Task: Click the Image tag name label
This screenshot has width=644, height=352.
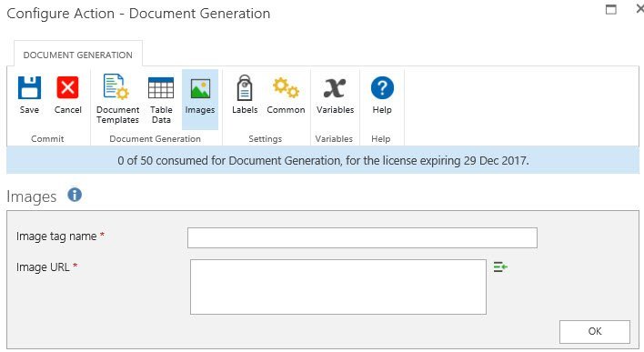Action: [x=56, y=236]
